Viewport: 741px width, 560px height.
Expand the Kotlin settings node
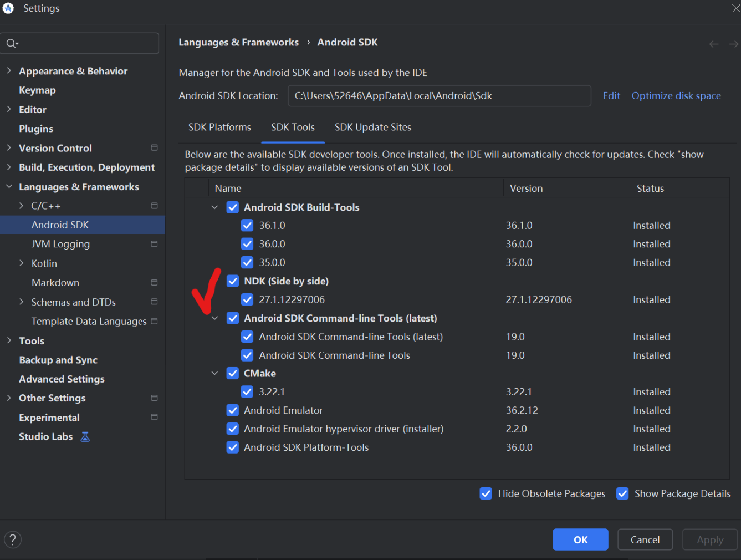(21, 263)
